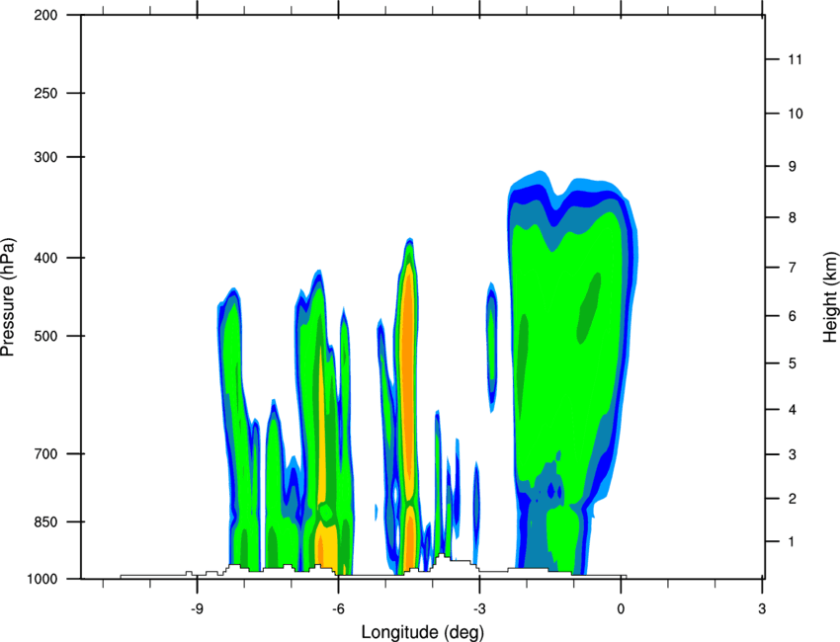Viewport: 840px width, 642px height.
Task: Pick the 4 km height label
Action: [x=792, y=410]
